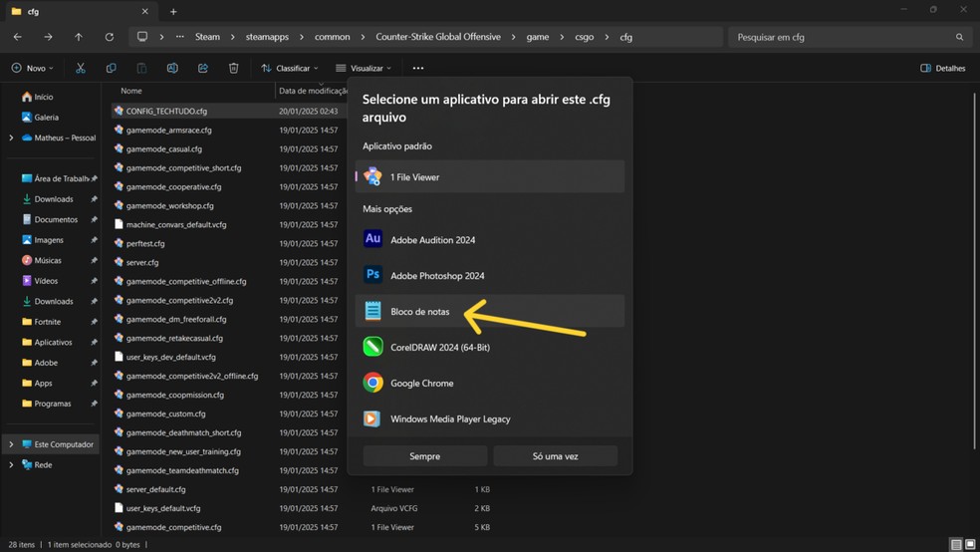This screenshot has width=980, height=552.
Task: Toggle the Detalhes pane button
Action: tap(943, 69)
